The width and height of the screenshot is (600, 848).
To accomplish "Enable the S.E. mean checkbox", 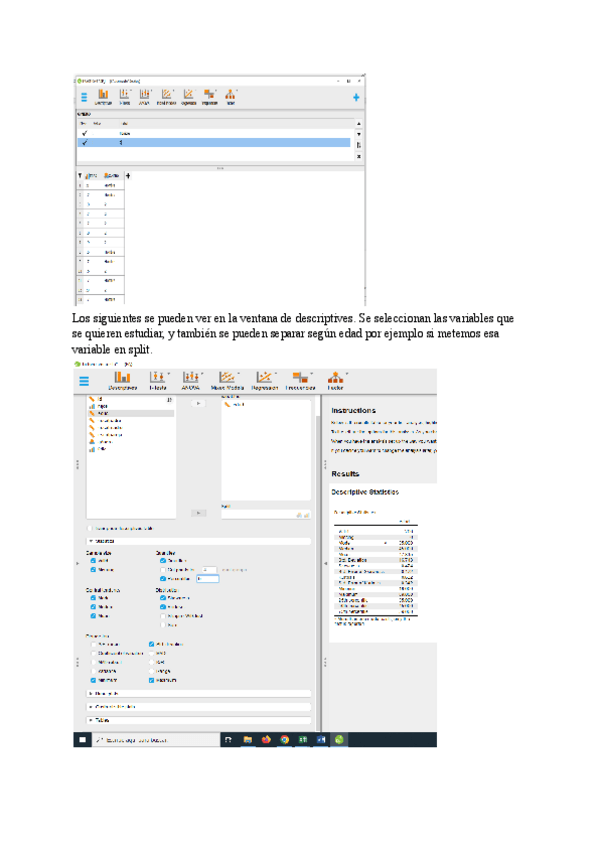I will (x=93, y=644).
